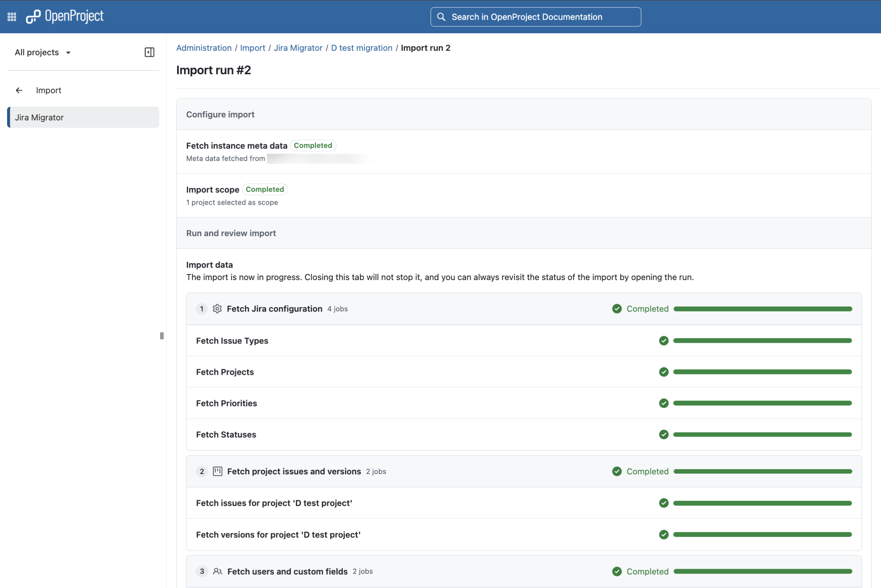Image resolution: width=881 pixels, height=588 pixels.
Task: Click progress bar in Fetch Projects row
Action: tap(763, 372)
